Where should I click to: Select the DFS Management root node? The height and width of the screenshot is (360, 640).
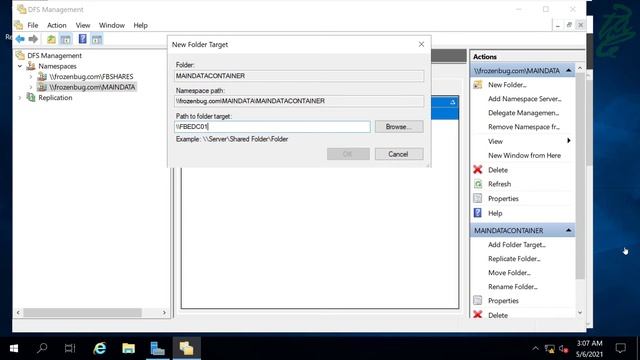(x=54, y=56)
